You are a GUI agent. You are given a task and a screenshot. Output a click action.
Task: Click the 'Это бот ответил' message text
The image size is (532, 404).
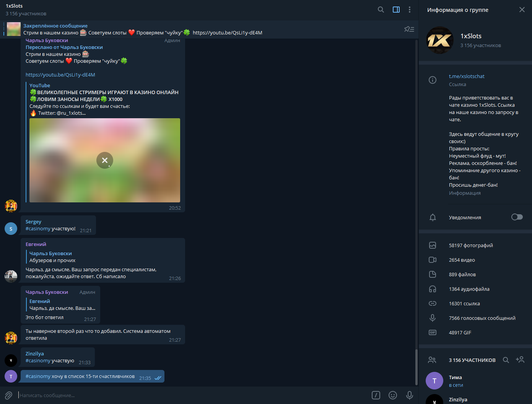point(45,317)
